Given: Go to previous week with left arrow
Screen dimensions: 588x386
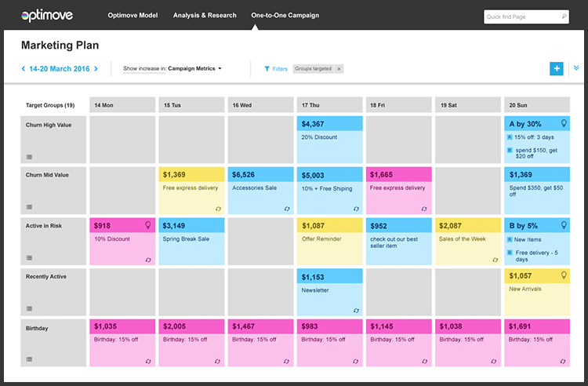Looking at the screenshot, I should click(x=24, y=68).
